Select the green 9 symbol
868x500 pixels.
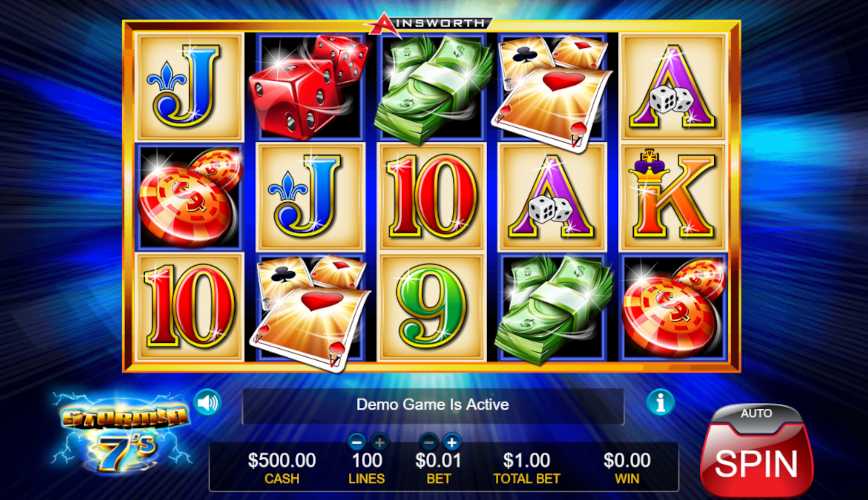click(432, 307)
